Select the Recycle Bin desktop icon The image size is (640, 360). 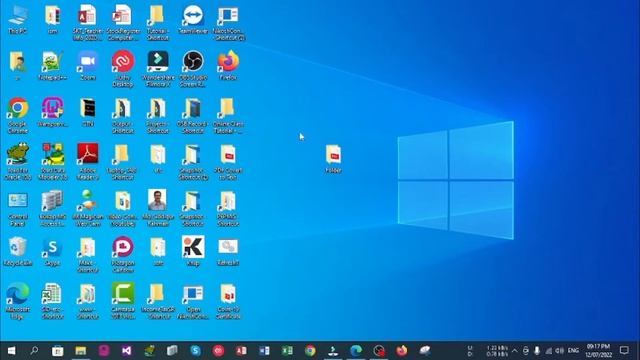(x=18, y=251)
